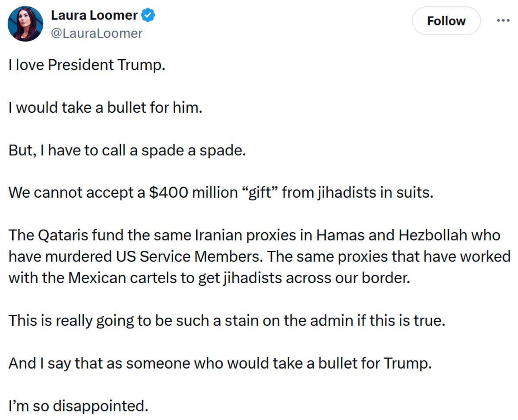Click the sentence about Hamas and Hezbollah
This screenshot has height=420, width=518.
click(x=255, y=235)
